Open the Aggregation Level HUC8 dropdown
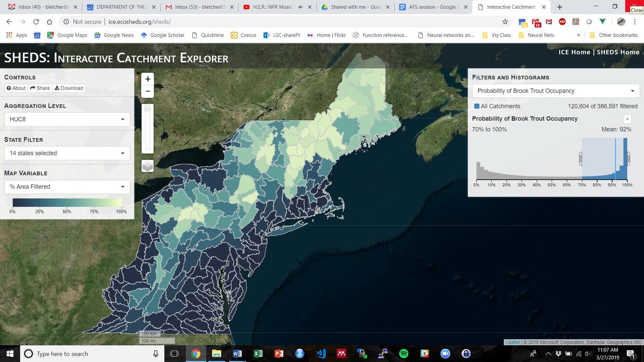Image resolution: width=644 pixels, height=362 pixels. click(x=67, y=119)
